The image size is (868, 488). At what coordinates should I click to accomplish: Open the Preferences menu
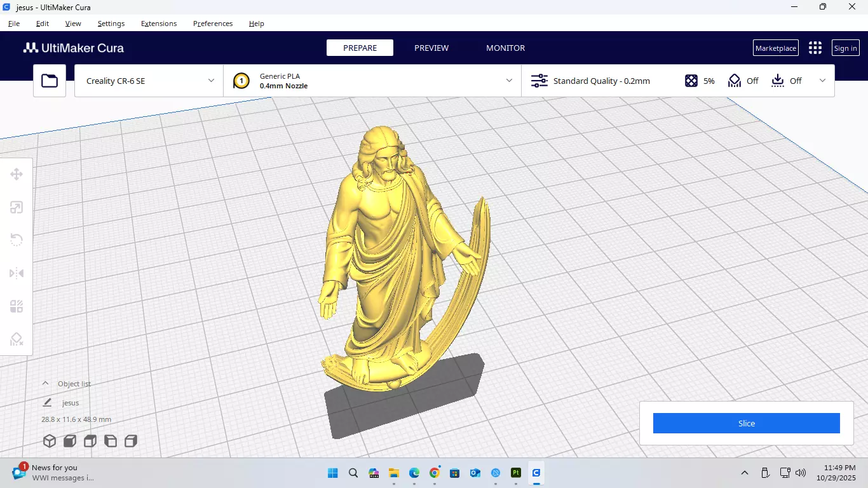click(213, 24)
